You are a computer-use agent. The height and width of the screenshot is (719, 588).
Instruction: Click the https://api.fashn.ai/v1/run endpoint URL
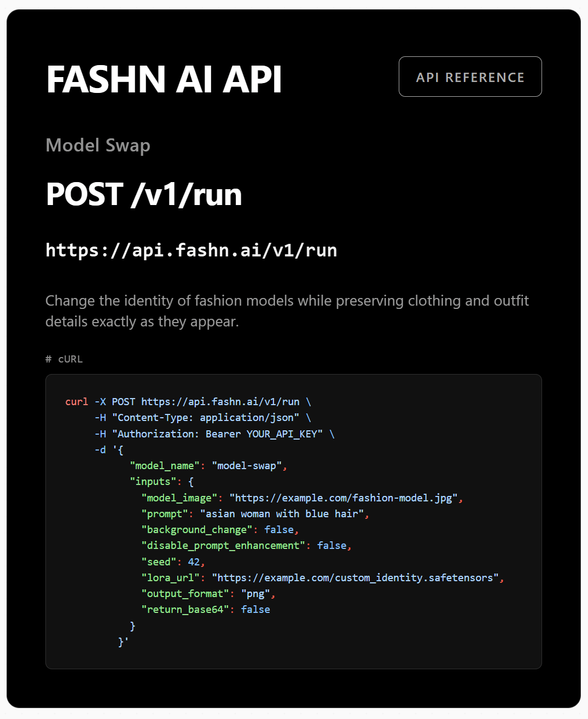coord(191,250)
